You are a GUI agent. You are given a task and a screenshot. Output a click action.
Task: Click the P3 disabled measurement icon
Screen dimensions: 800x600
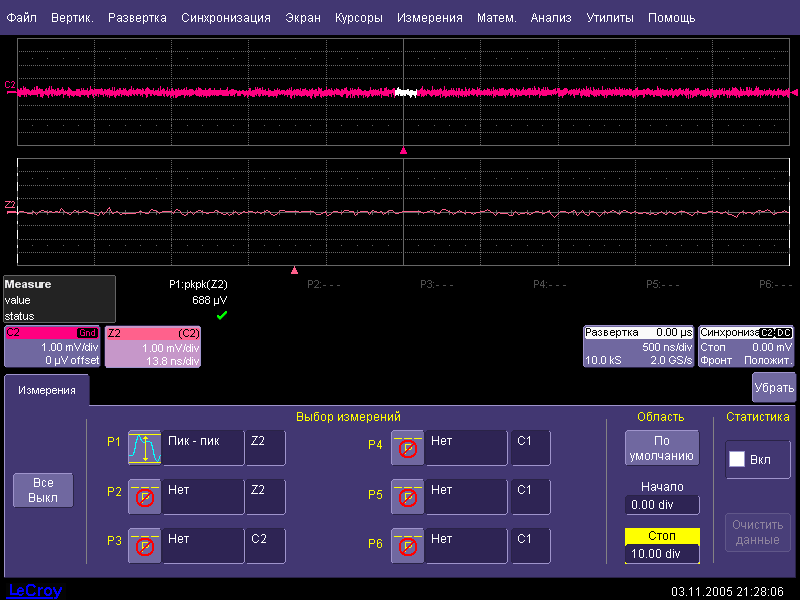[x=144, y=546]
